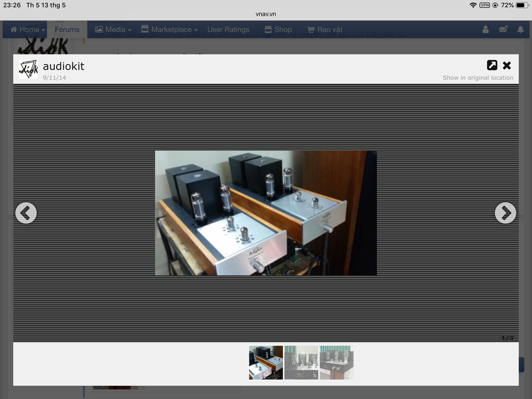Switch to the Forums tab

[67, 29]
